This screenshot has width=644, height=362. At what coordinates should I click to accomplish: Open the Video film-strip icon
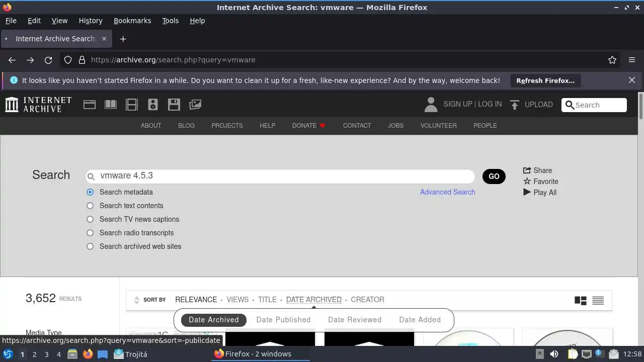132,105
